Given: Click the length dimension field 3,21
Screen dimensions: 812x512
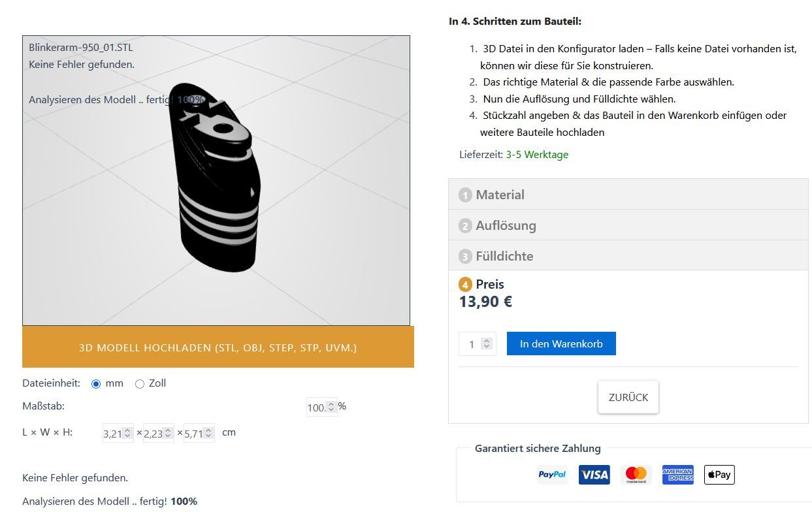Looking at the screenshot, I should pos(113,434).
